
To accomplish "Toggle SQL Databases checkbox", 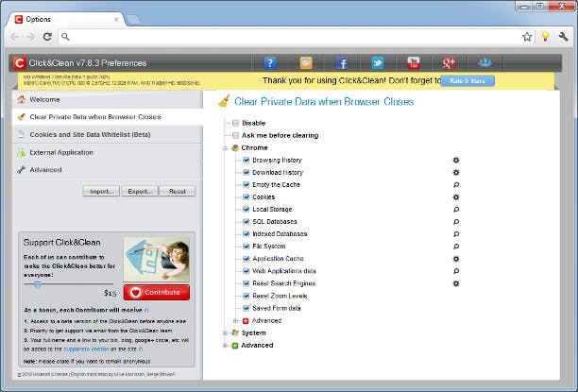I will click(x=246, y=222).
